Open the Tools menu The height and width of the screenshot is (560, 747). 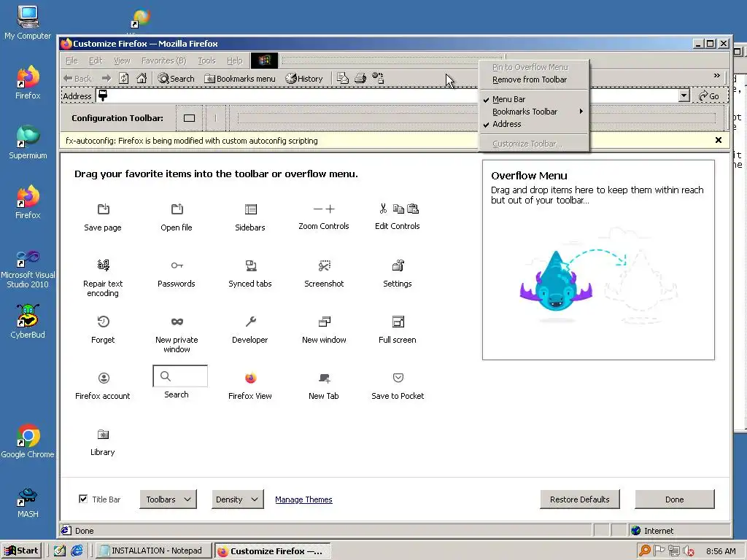206,61
